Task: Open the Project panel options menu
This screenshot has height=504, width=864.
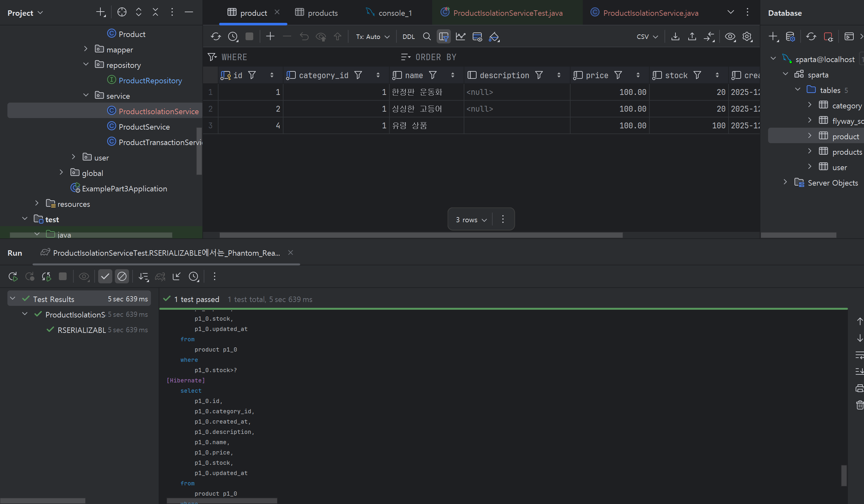Action: tap(172, 12)
